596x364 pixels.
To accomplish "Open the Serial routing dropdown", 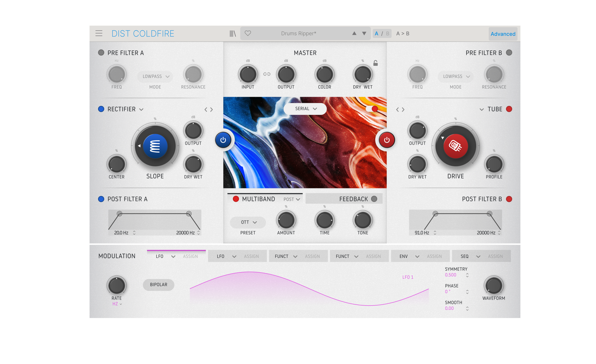I will [x=305, y=109].
